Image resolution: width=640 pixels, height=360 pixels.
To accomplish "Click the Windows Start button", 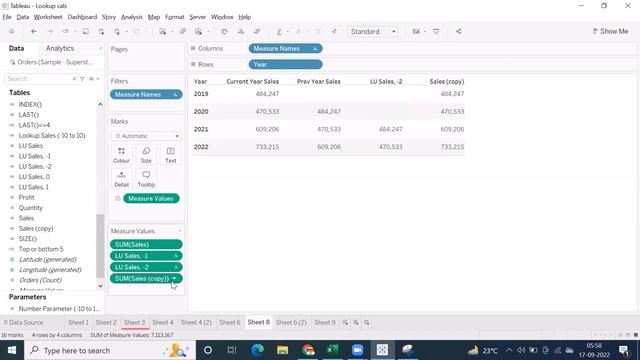I will 12,350.
